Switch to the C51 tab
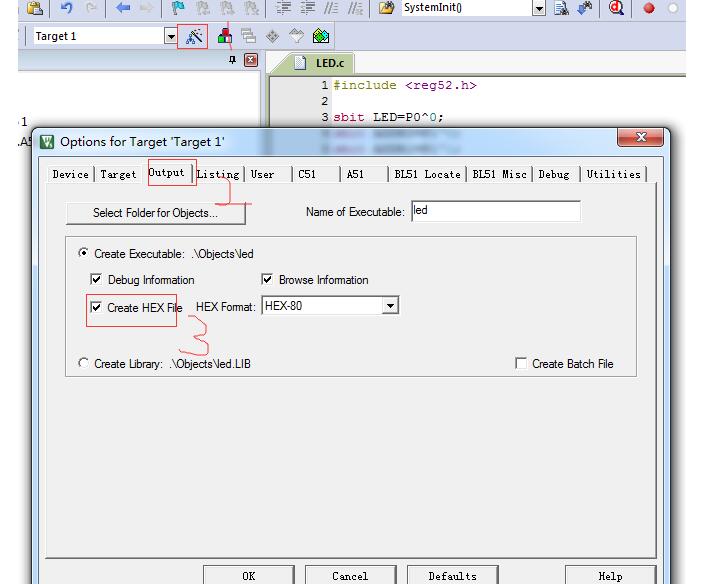The image size is (711, 584). click(x=307, y=175)
